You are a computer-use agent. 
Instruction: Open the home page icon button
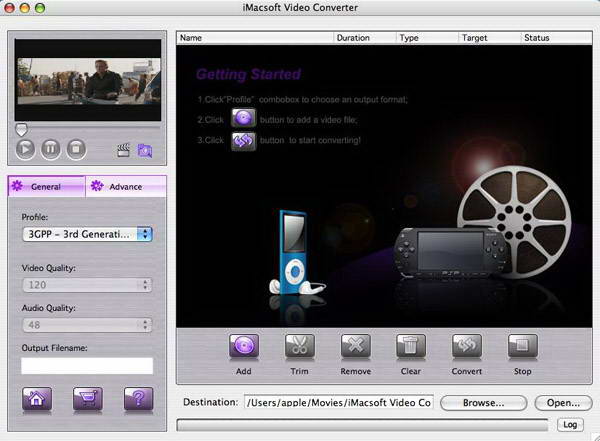[37, 399]
